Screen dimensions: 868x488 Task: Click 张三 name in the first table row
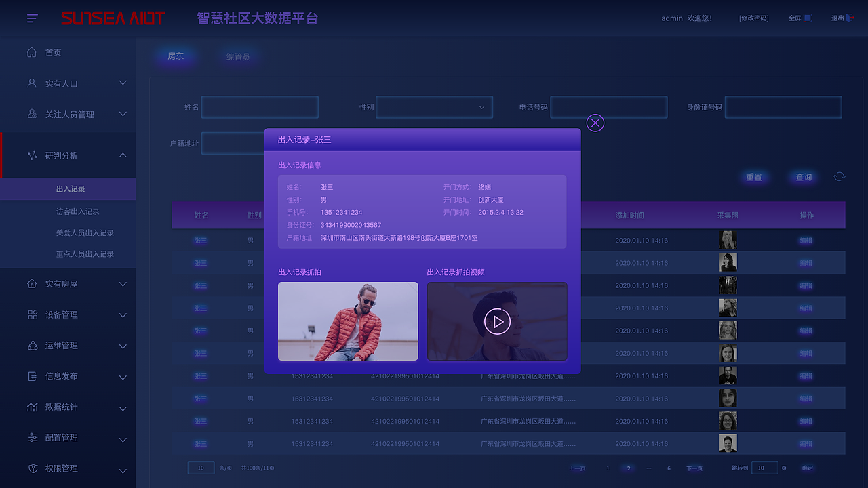click(x=201, y=240)
